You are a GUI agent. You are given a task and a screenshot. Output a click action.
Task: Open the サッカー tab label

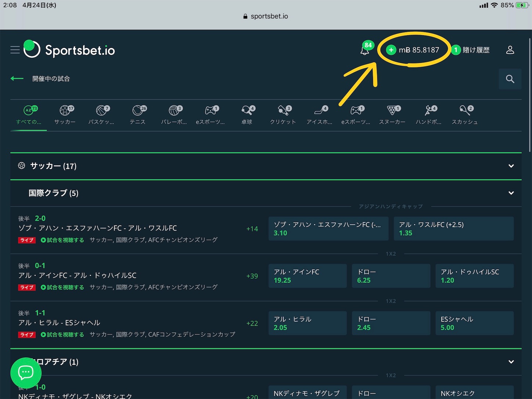(65, 122)
